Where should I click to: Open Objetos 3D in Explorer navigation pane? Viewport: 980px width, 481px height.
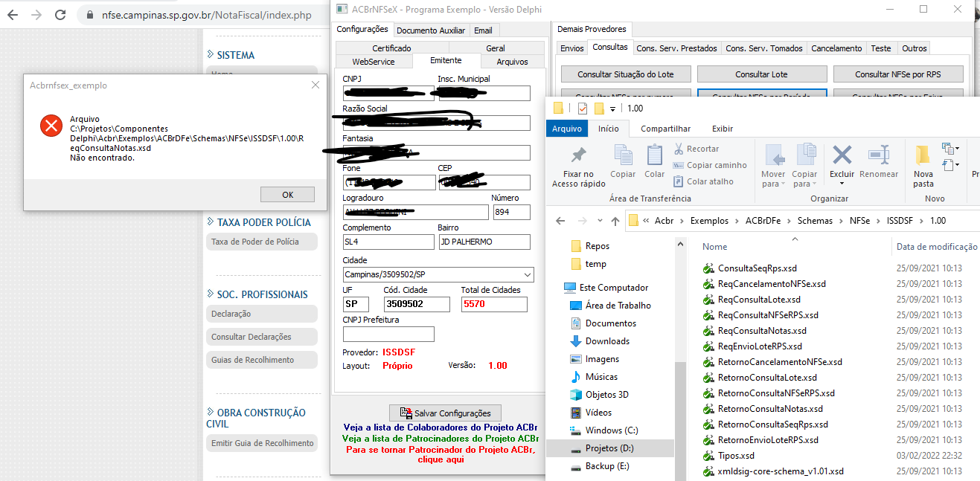(x=606, y=395)
